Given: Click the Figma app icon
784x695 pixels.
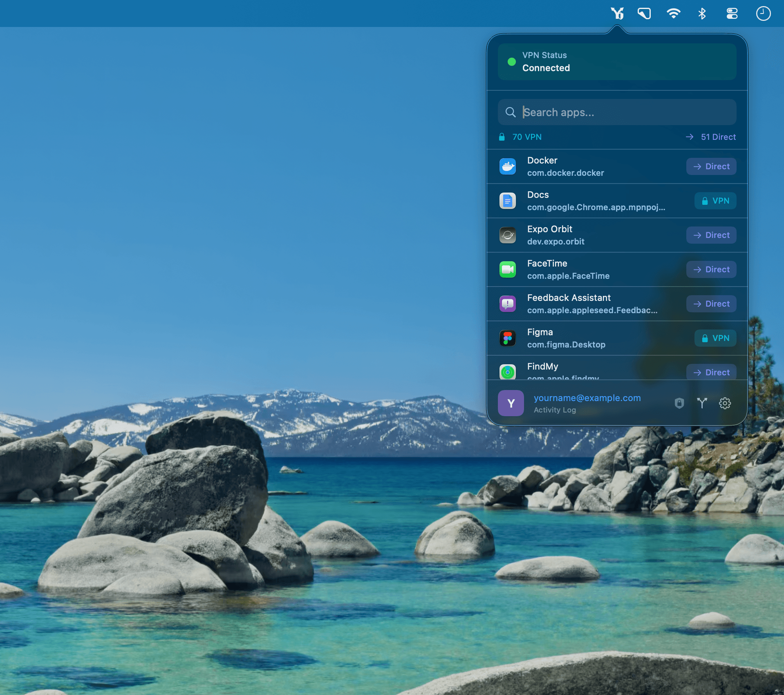Looking at the screenshot, I should (508, 338).
